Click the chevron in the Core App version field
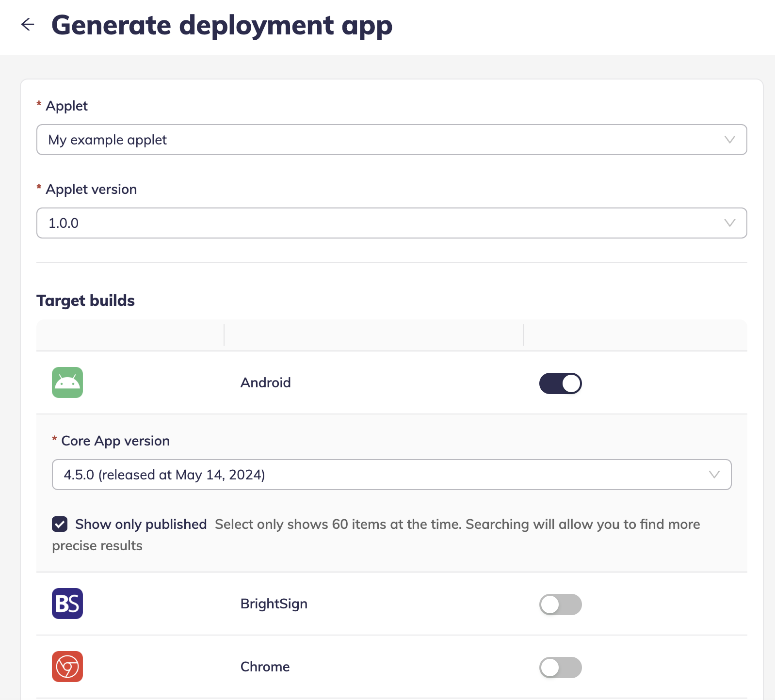Image resolution: width=775 pixels, height=700 pixels. coord(714,475)
